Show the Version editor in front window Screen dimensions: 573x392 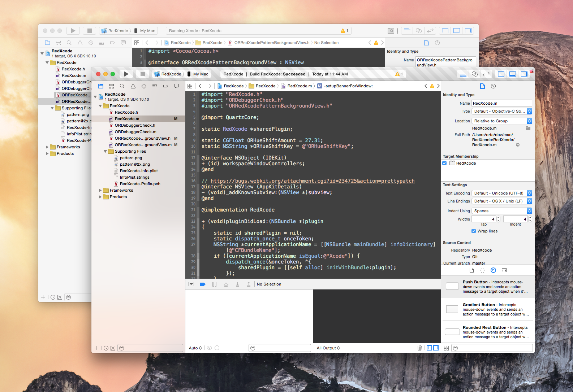point(486,74)
